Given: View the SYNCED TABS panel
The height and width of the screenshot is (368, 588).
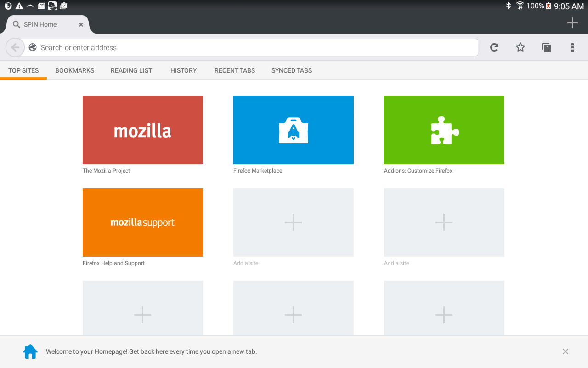Looking at the screenshot, I should [x=292, y=70].
